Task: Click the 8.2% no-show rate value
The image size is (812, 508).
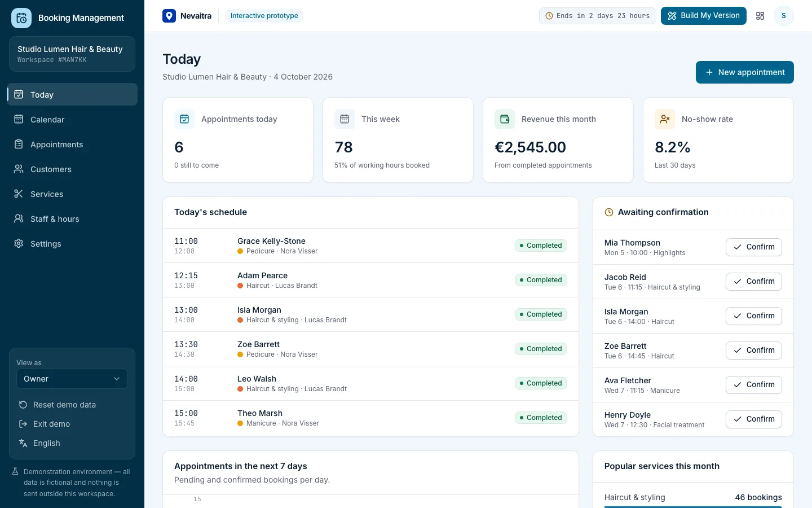Action: [672, 147]
